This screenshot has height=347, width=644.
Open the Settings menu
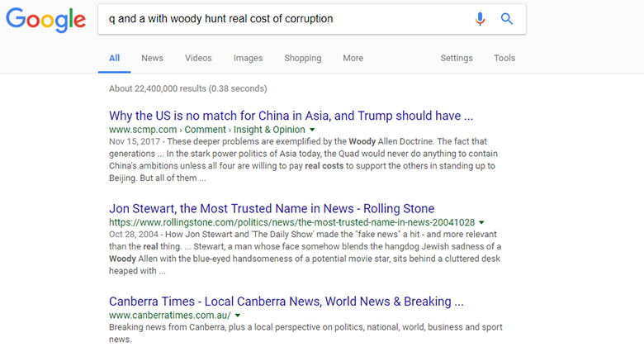457,59
